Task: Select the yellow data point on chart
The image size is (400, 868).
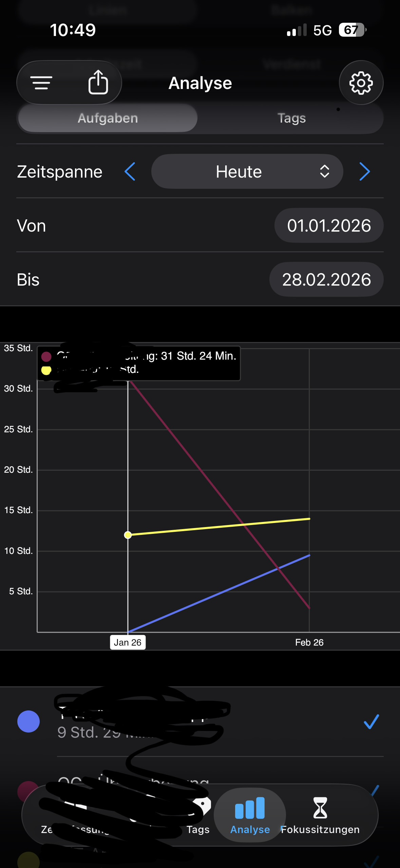Action: pos(128,535)
